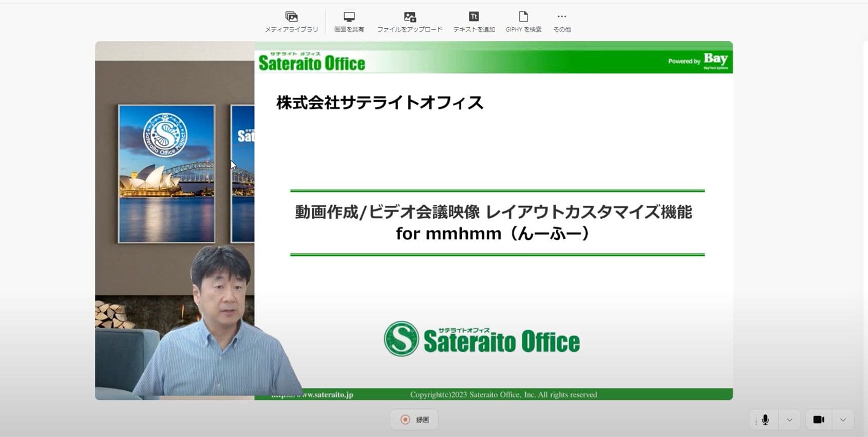Click the sateraito.jp URL in footer

click(312, 394)
